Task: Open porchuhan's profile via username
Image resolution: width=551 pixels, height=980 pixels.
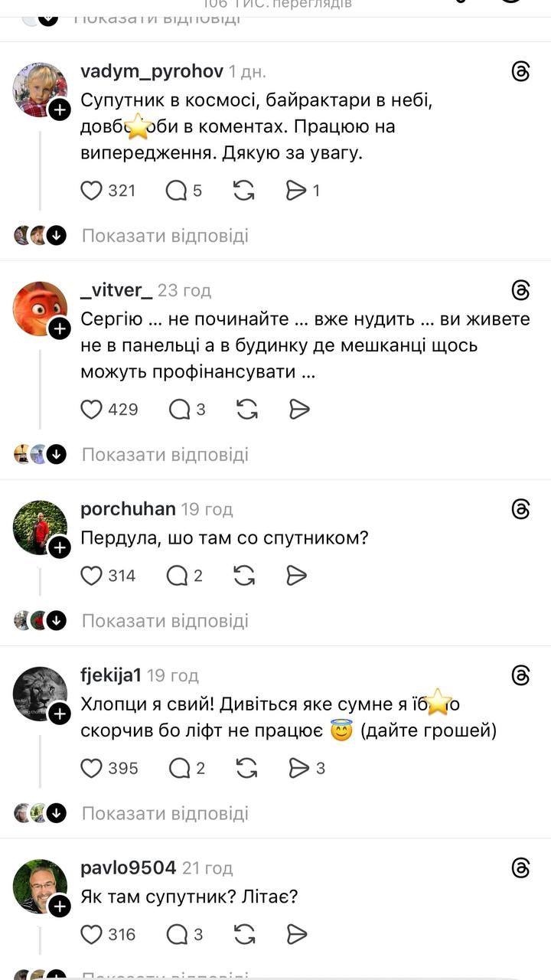Action: click(128, 509)
